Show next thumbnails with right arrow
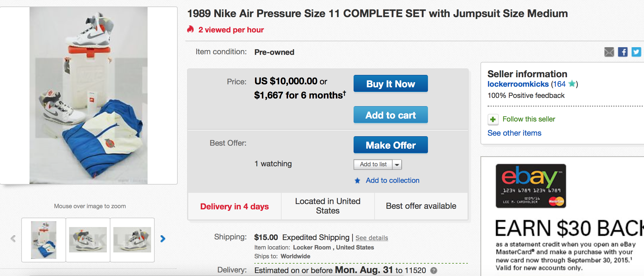644x276 pixels. [x=163, y=239]
